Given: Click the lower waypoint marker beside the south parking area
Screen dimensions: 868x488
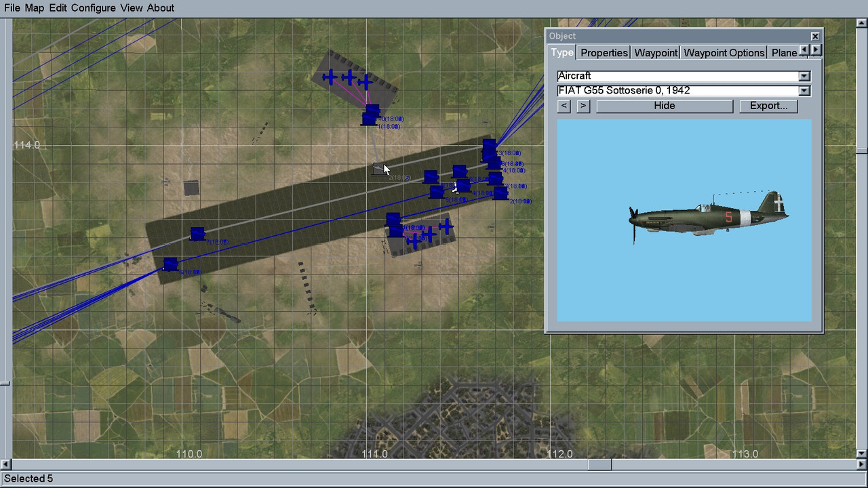Looking at the screenshot, I should (x=396, y=230).
